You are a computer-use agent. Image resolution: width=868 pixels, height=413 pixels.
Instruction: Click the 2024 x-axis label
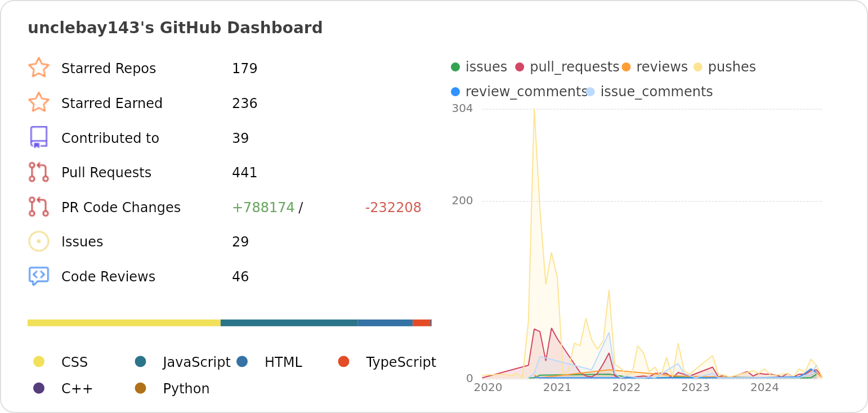pyautogui.click(x=765, y=388)
